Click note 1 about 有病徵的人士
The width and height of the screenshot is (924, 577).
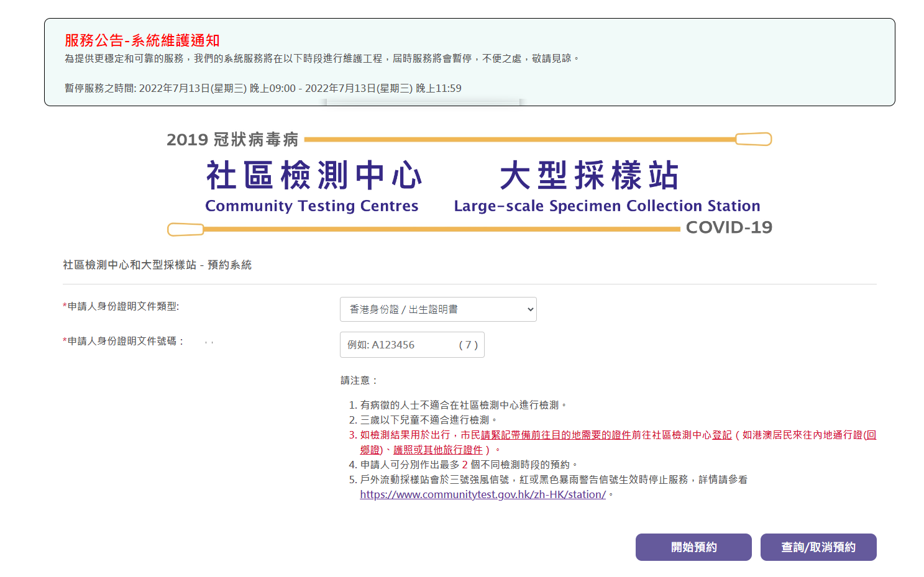point(463,405)
